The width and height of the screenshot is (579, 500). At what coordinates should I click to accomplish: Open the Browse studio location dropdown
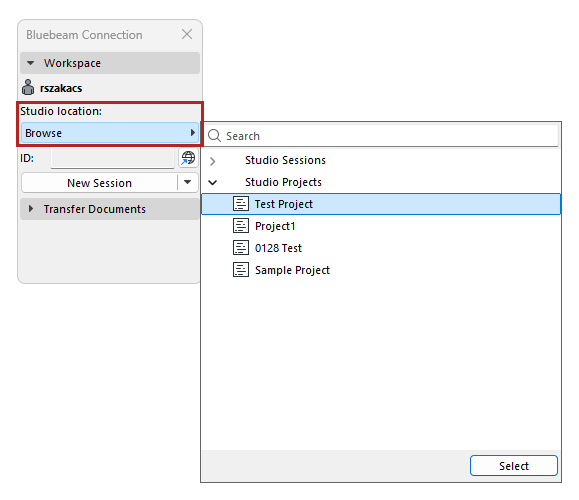pos(110,133)
